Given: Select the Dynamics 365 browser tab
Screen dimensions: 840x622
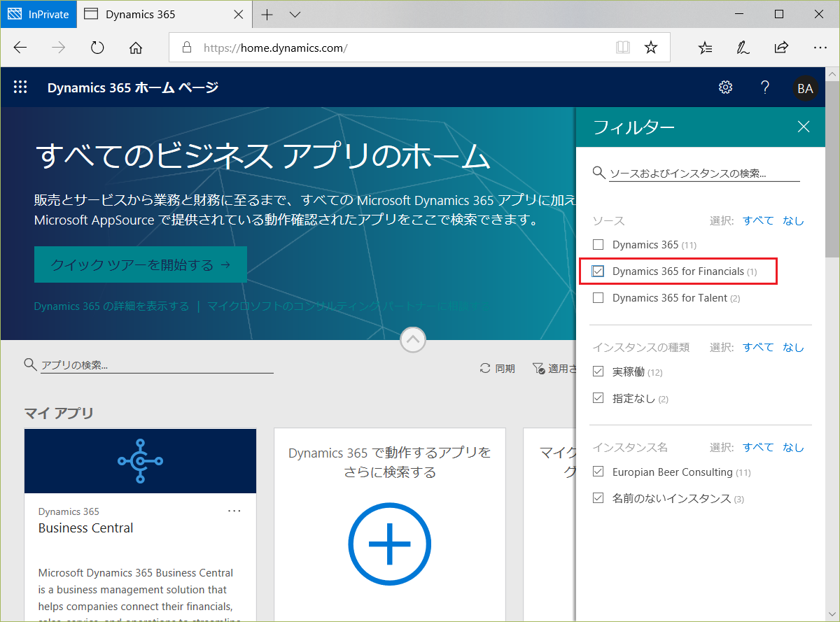Looking at the screenshot, I should [163, 14].
